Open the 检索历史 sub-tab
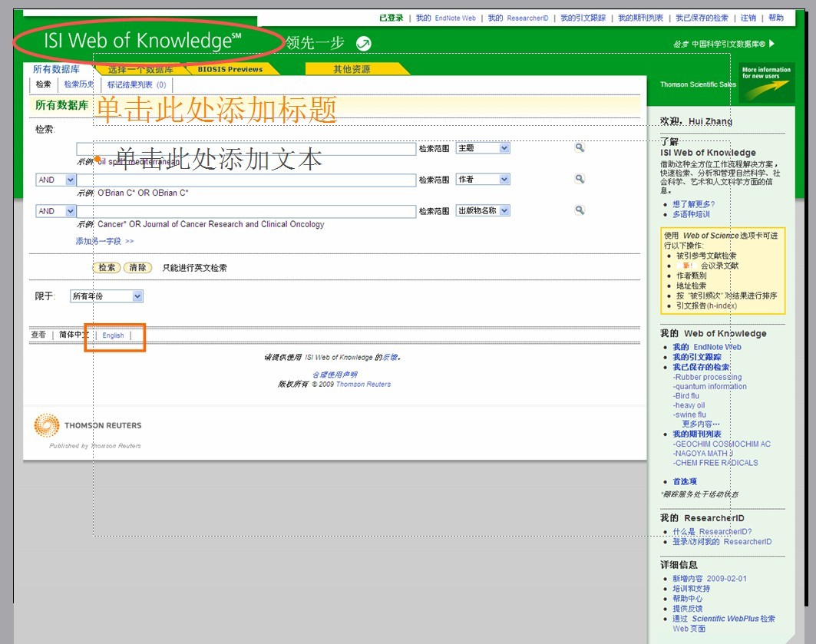 tap(78, 84)
